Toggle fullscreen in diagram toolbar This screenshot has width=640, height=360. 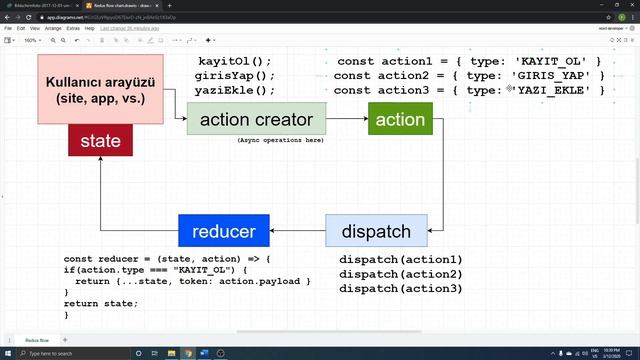pos(619,40)
